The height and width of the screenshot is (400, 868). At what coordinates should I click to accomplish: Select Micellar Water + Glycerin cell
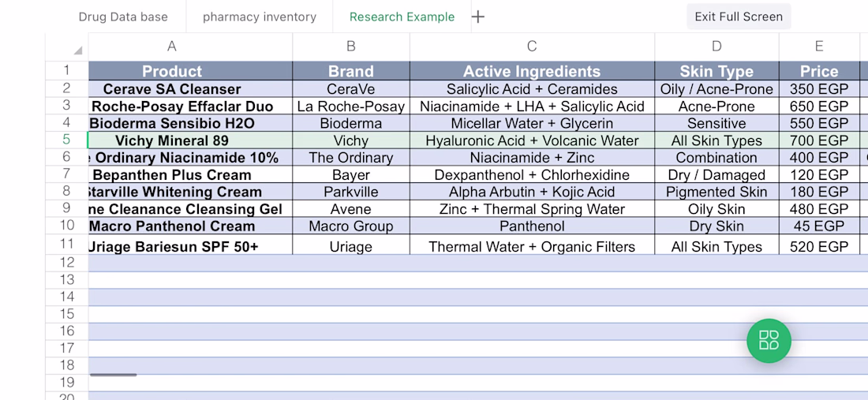[532, 123]
